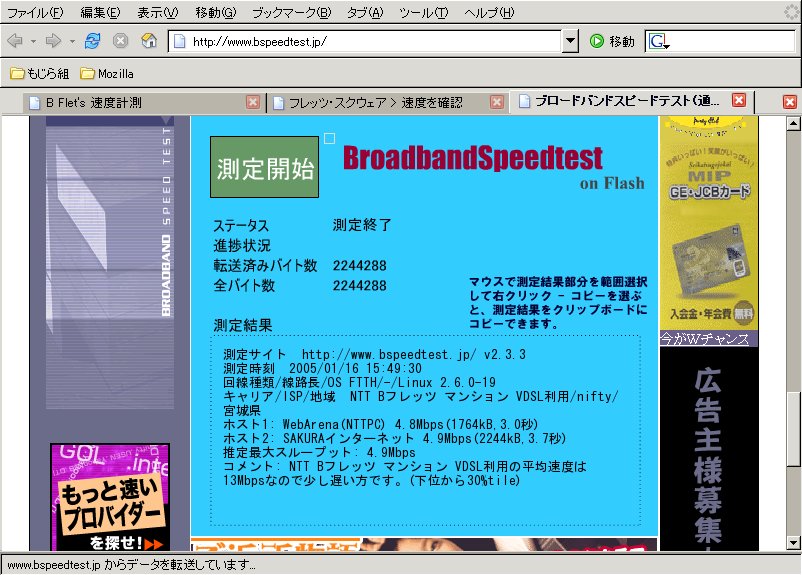Click the 推定最大スループット 4.9Mbps line
Screen dimensions: 802x575
pos(319,452)
